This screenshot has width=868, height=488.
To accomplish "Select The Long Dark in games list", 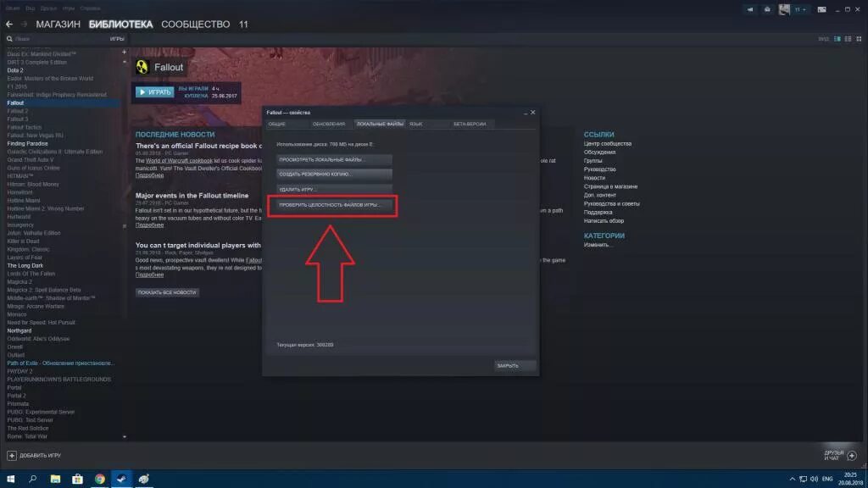I will [x=25, y=265].
